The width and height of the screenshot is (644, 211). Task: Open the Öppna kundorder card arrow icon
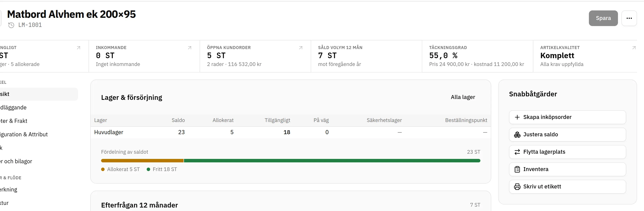(x=301, y=48)
